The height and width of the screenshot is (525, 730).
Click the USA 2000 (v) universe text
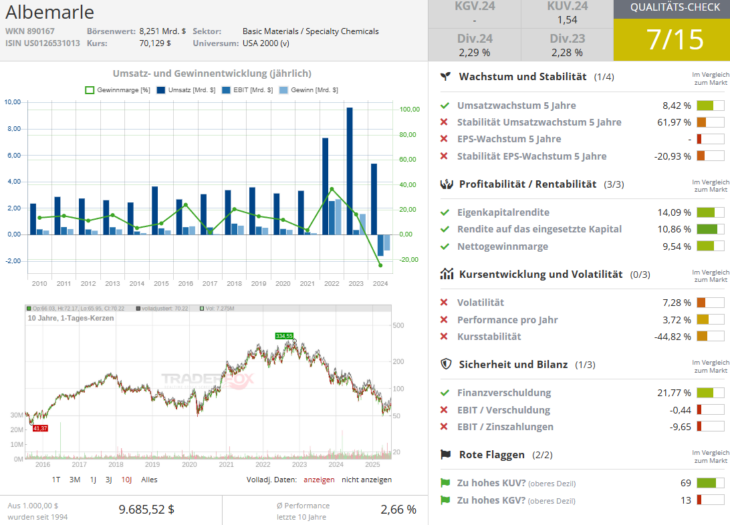(x=266, y=43)
